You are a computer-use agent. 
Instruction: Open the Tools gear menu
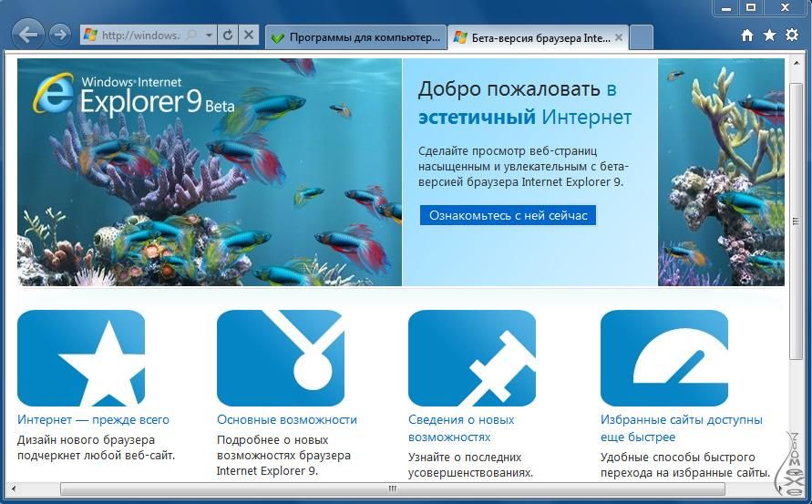pyautogui.click(x=792, y=36)
